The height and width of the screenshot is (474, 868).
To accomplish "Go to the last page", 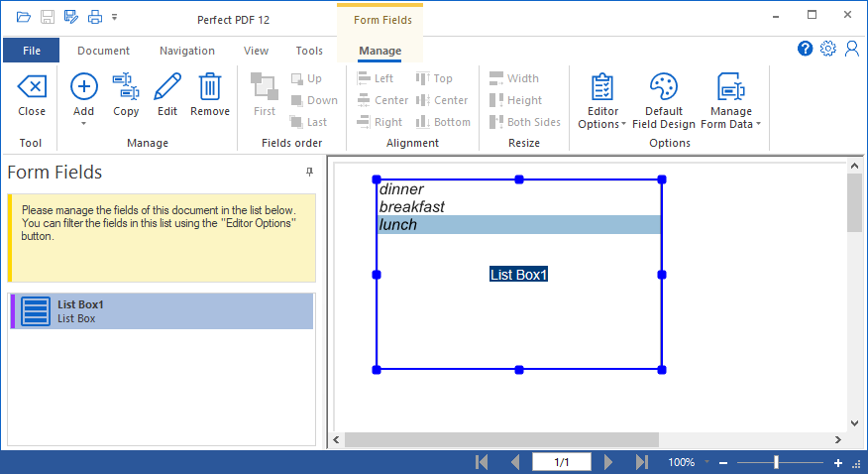I will tap(642, 462).
